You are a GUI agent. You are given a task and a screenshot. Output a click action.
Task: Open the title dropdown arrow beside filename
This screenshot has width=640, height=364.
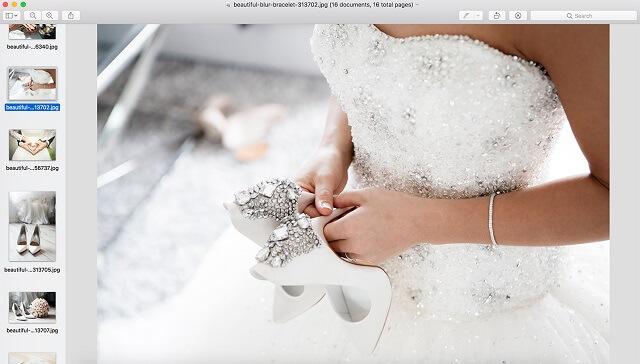[x=417, y=5]
